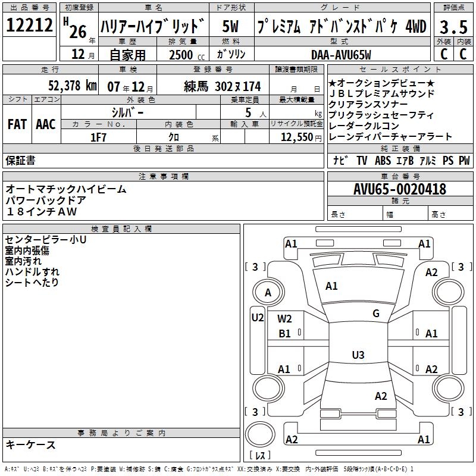Select color number 1F7
476x476 pixels.
tap(98, 137)
